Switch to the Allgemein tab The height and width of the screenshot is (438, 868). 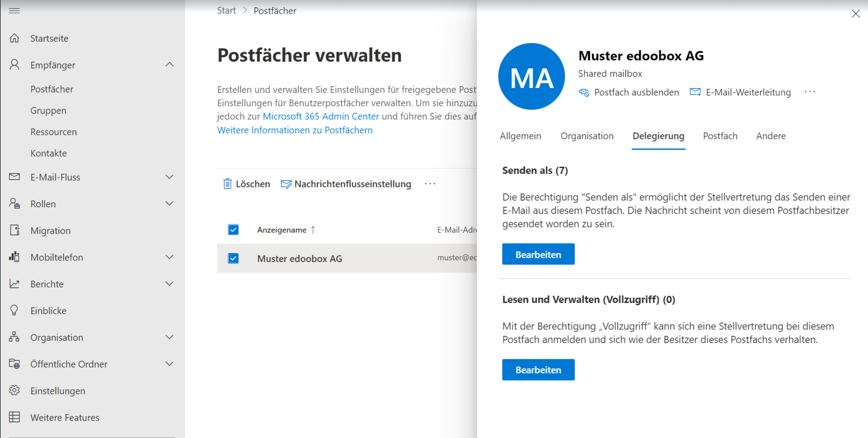click(520, 136)
